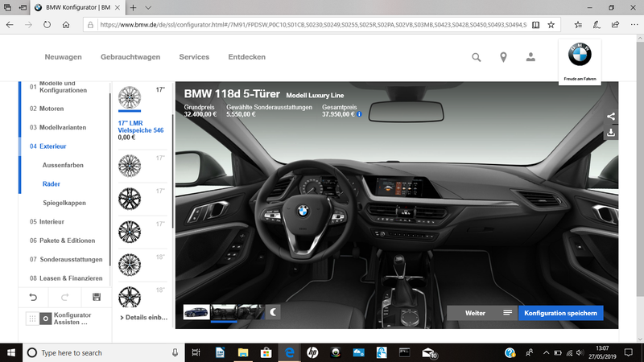The height and width of the screenshot is (362, 644).
Task: Select the Räder sub-item
Action: pos(52,184)
